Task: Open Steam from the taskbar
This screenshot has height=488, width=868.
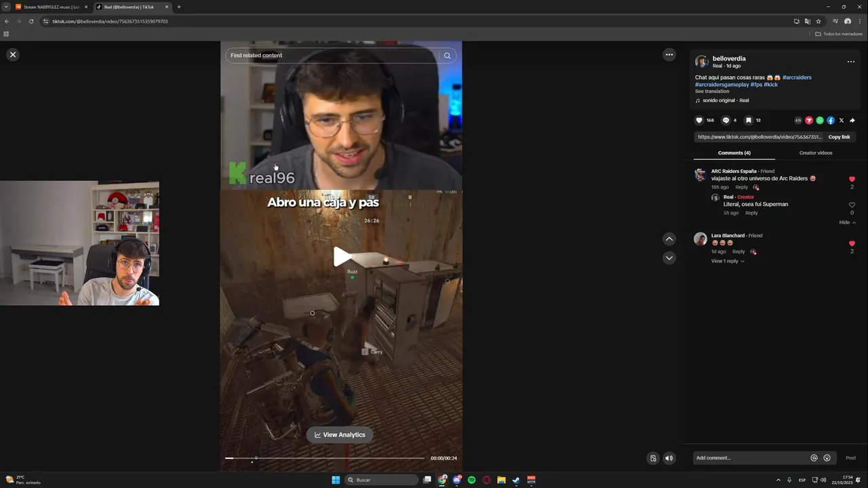Action: click(x=516, y=480)
